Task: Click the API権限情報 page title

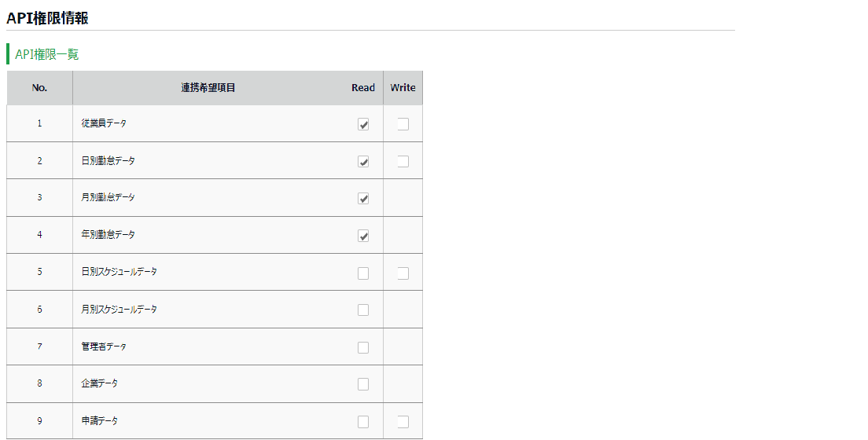Action: pyautogui.click(x=47, y=19)
